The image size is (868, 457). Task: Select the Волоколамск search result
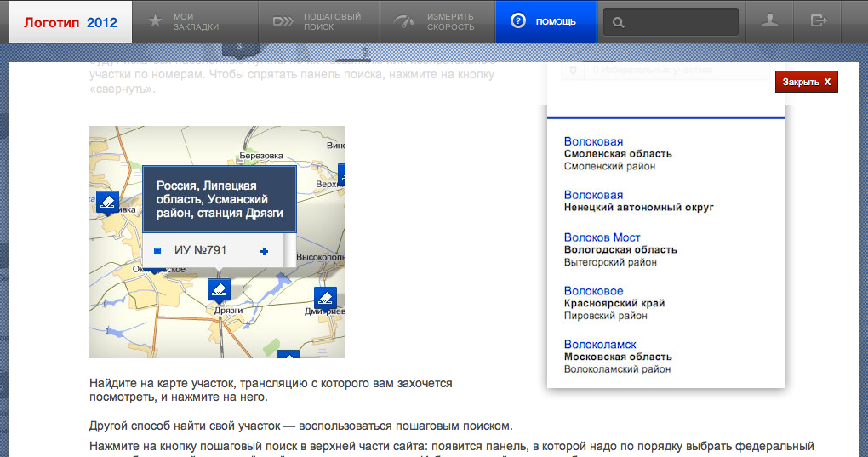point(600,345)
